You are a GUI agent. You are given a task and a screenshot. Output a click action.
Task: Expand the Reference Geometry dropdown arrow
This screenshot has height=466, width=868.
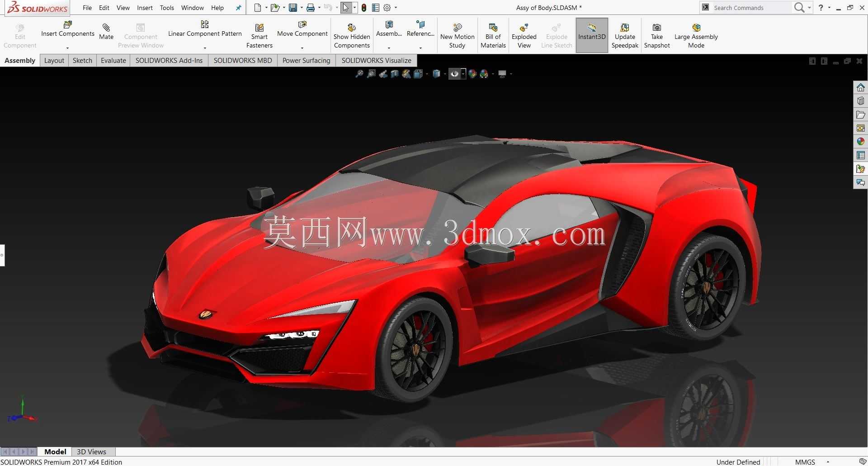(x=420, y=48)
